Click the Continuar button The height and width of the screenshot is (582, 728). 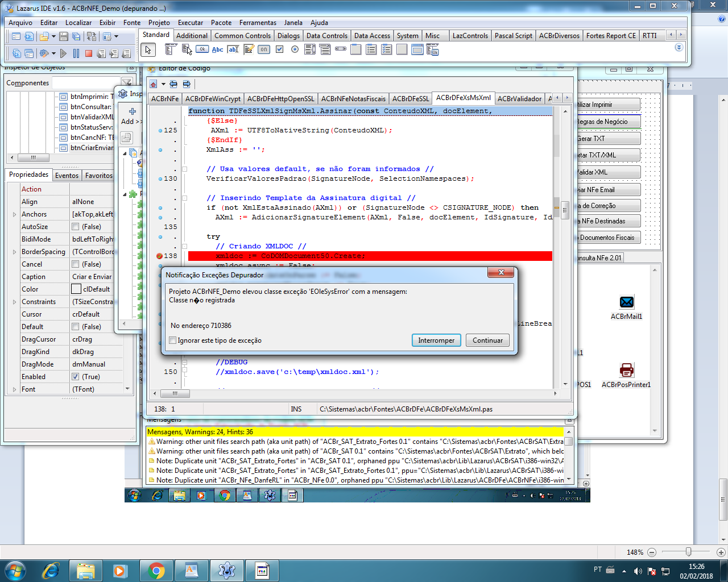[x=487, y=340]
